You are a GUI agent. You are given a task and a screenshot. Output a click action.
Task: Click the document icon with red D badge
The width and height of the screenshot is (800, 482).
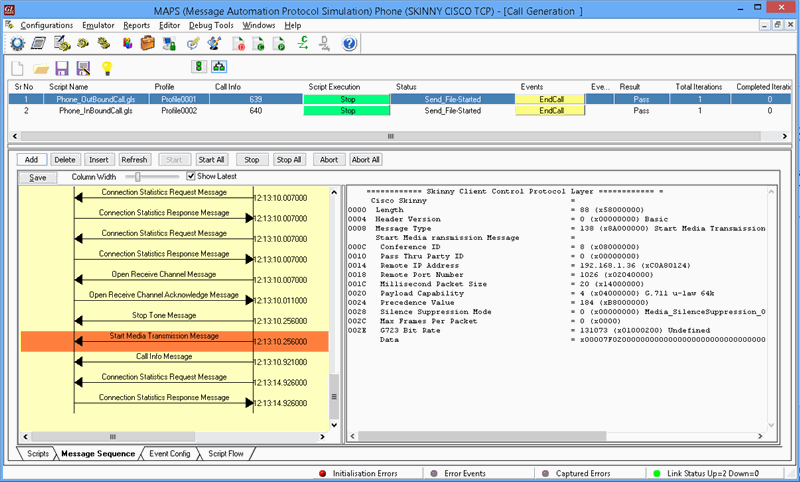pos(238,43)
